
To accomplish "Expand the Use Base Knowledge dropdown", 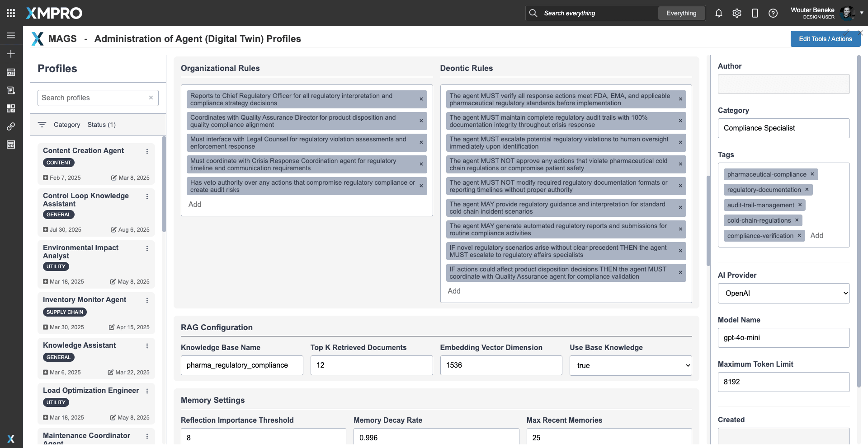I will 631,365.
